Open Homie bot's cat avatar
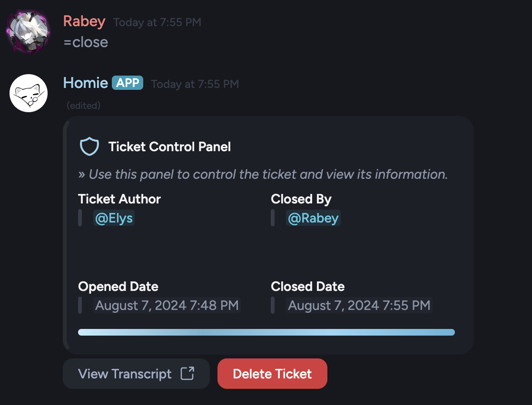The image size is (532, 405). click(x=29, y=93)
